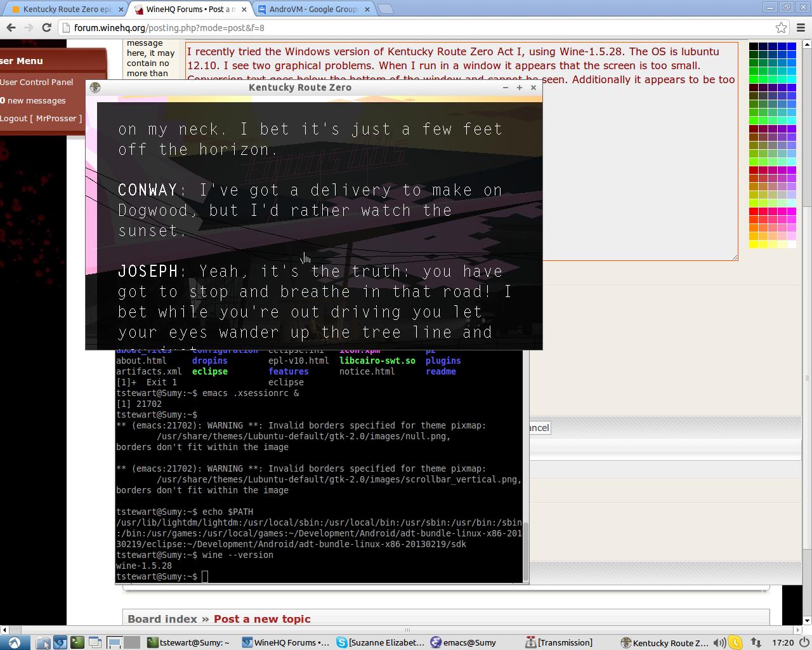Open the User Control Panel link
This screenshot has width=812, height=650.
37,82
